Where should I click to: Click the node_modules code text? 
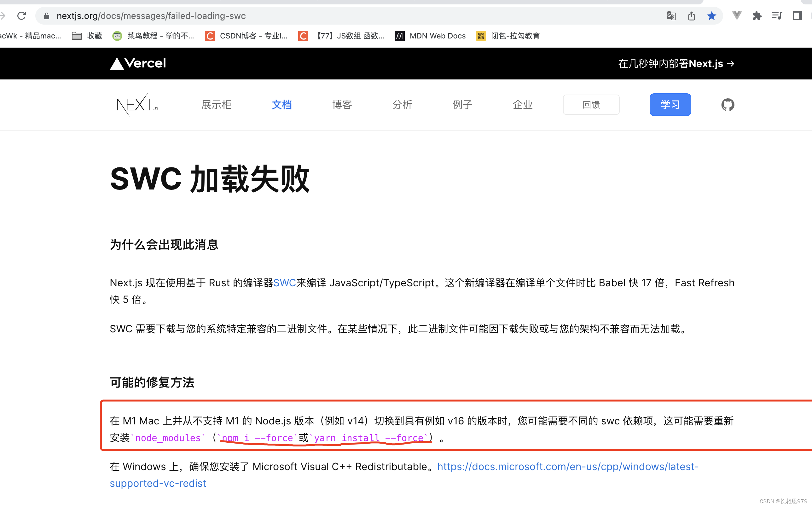[168, 438]
